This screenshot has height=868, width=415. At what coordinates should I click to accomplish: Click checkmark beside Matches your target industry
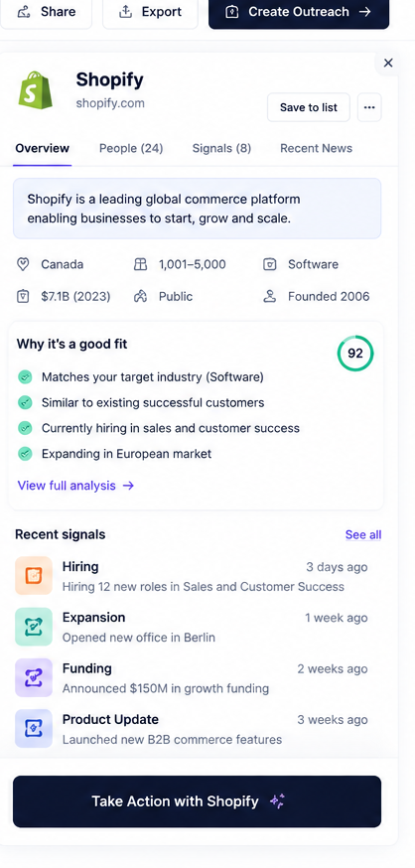[25, 377]
